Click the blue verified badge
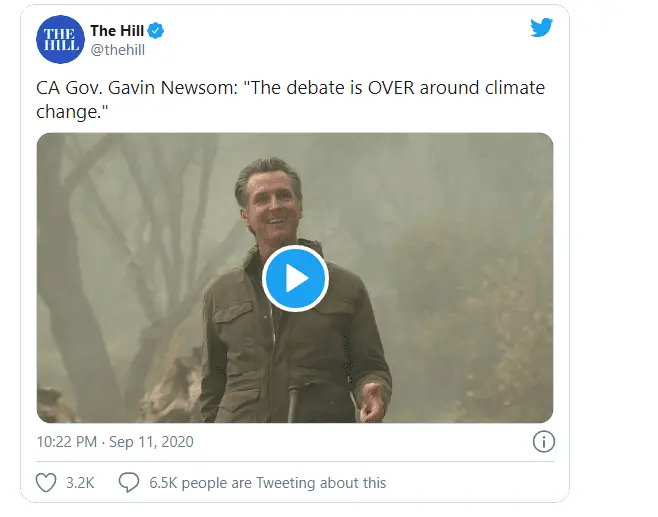 click(157, 31)
